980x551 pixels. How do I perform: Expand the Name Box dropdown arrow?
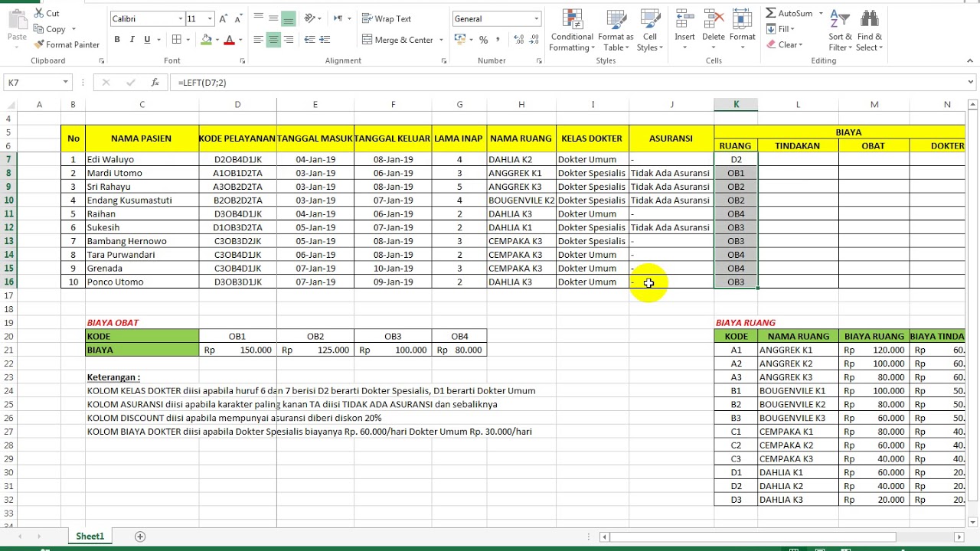tap(66, 82)
